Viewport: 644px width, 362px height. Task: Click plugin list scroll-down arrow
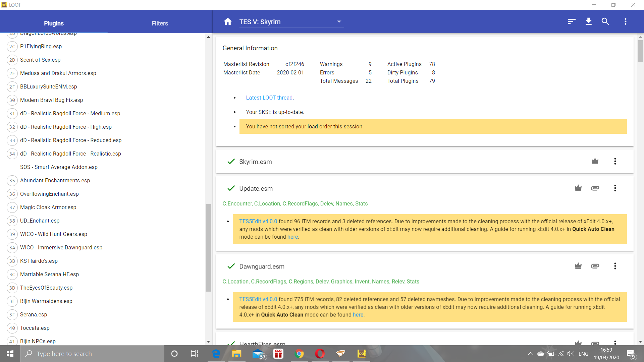point(208,342)
